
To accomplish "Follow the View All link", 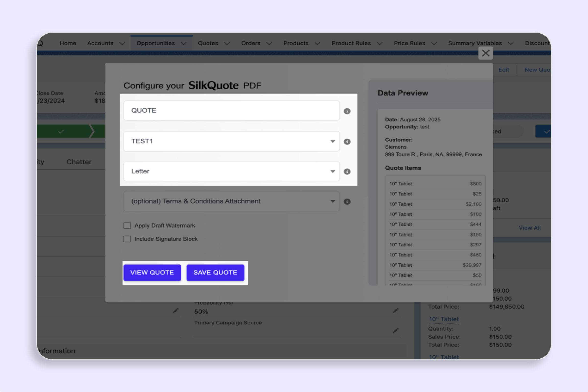I will click(x=529, y=228).
